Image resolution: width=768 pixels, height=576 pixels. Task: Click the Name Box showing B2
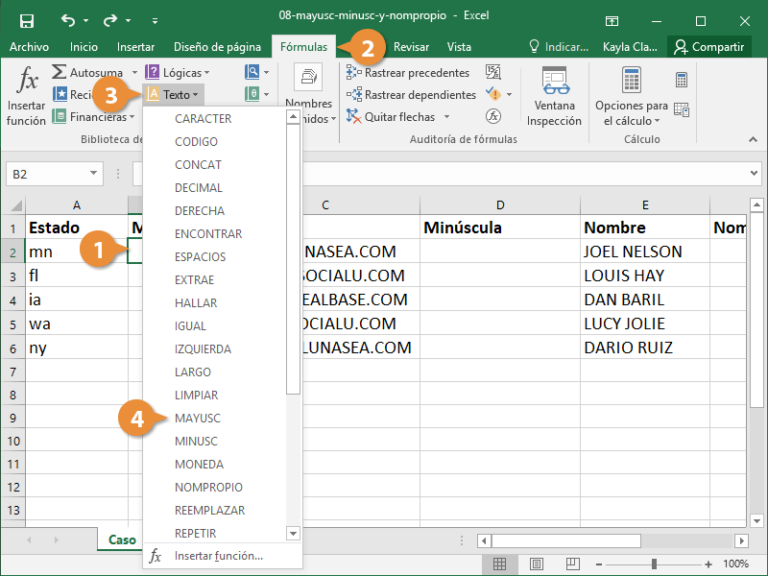[54, 174]
